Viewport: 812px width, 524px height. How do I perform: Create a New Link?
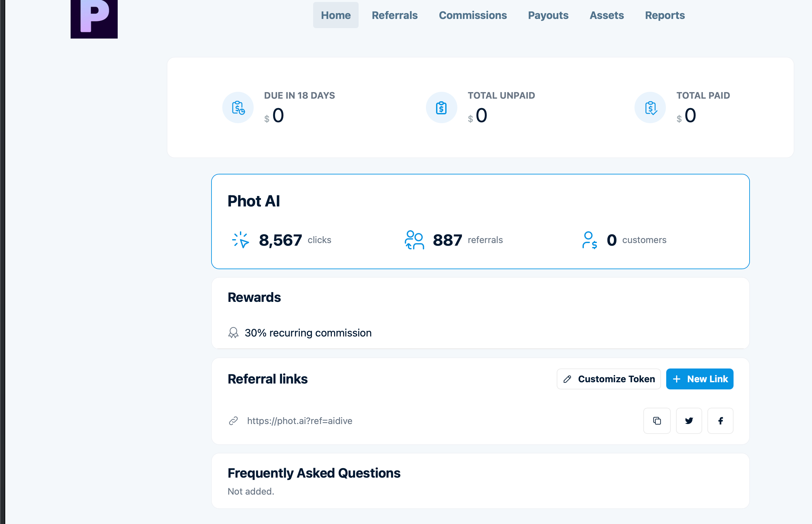click(700, 379)
